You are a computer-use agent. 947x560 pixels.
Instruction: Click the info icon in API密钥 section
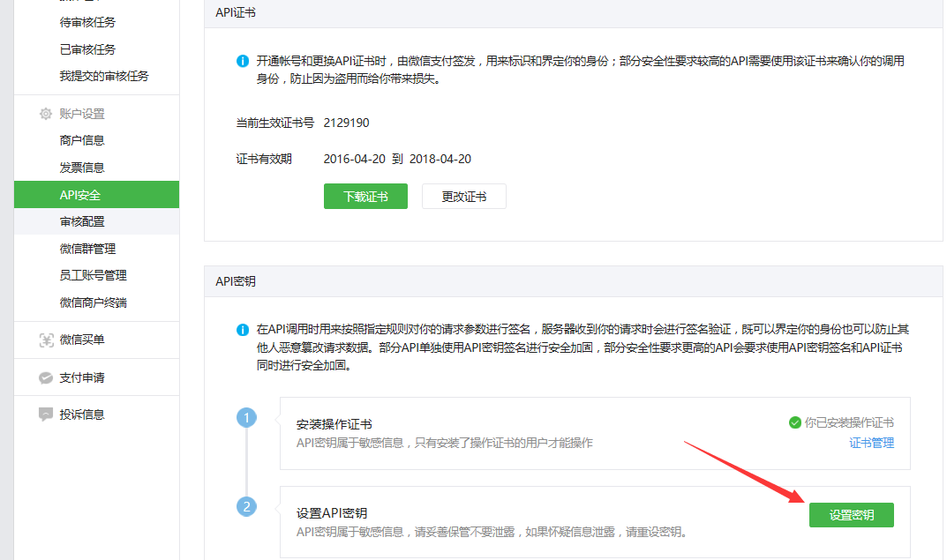point(243,330)
